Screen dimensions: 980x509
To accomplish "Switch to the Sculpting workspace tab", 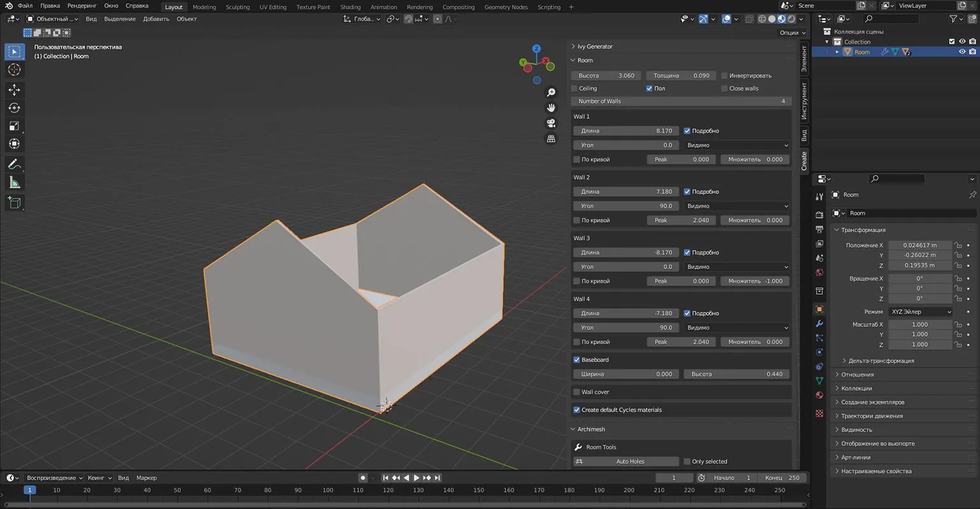I will point(237,7).
